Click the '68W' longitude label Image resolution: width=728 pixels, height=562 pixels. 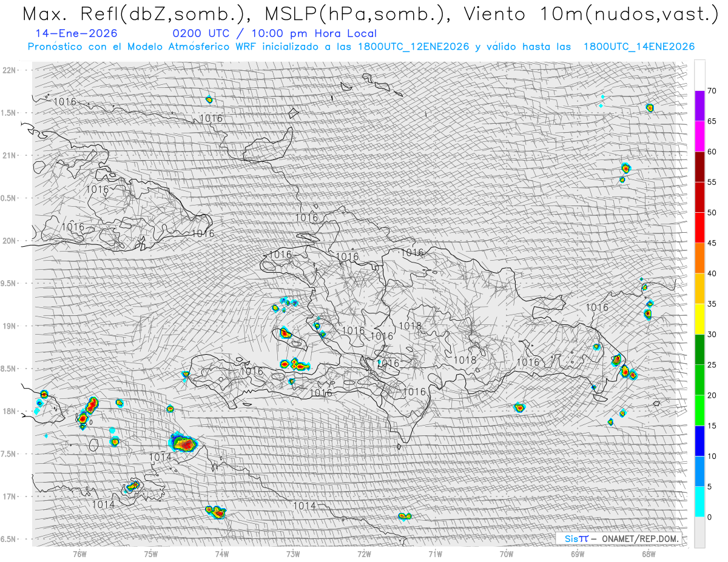(x=649, y=553)
